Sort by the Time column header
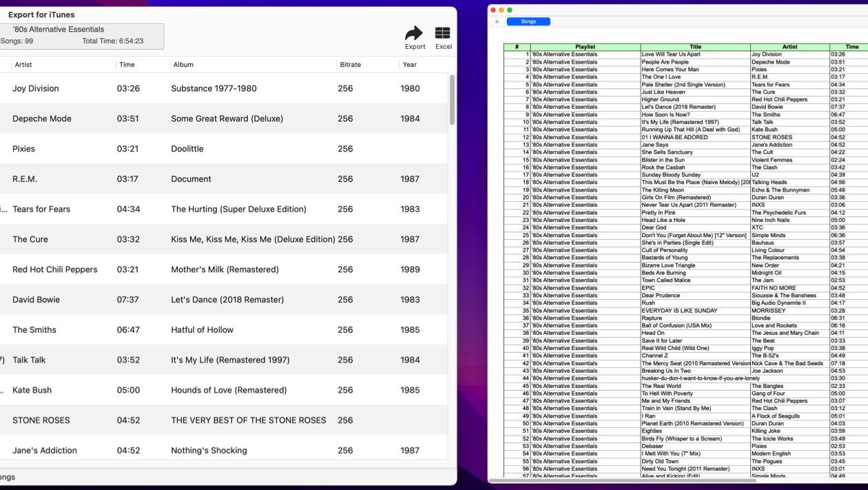The image size is (868, 490). click(127, 65)
